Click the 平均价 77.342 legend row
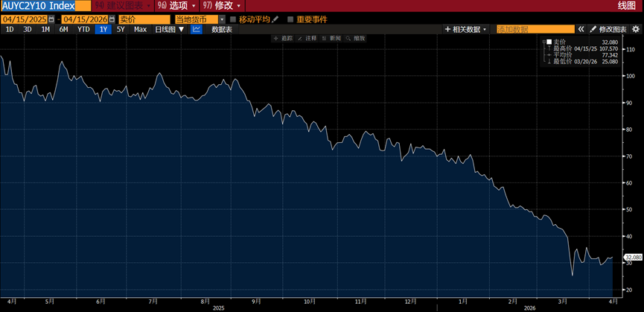 point(583,55)
